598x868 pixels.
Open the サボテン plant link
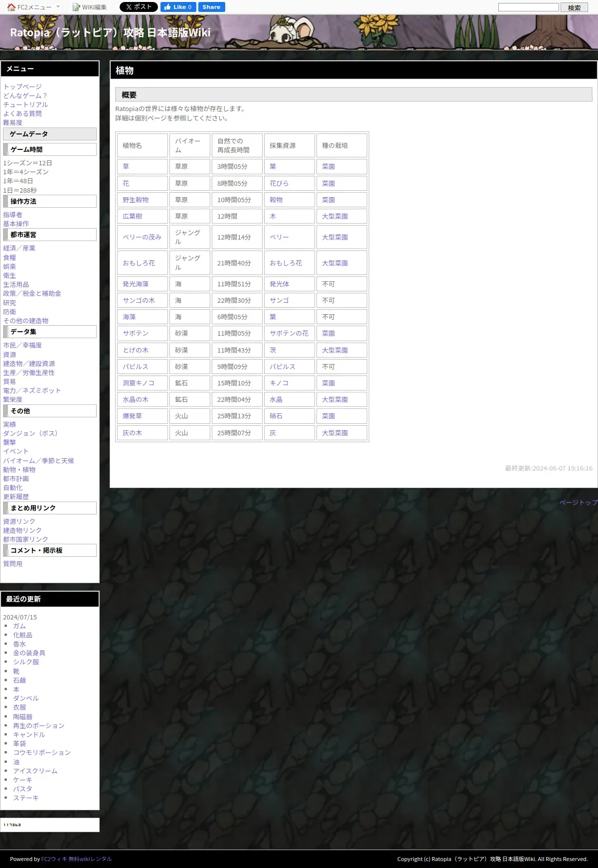[136, 333]
